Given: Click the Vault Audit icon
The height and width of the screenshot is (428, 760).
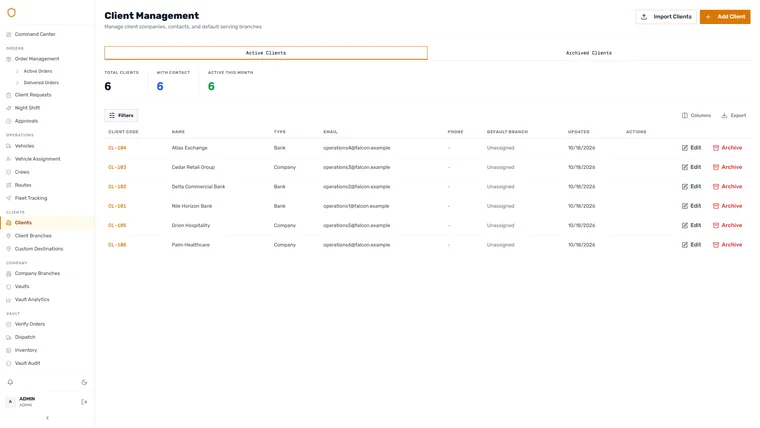Looking at the screenshot, I should [8, 364].
